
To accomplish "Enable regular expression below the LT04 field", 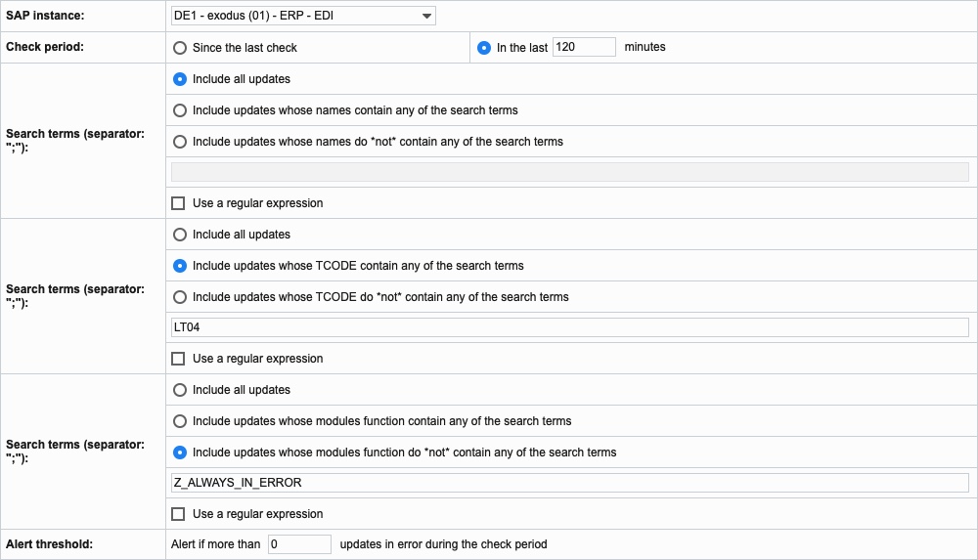I will coord(178,359).
